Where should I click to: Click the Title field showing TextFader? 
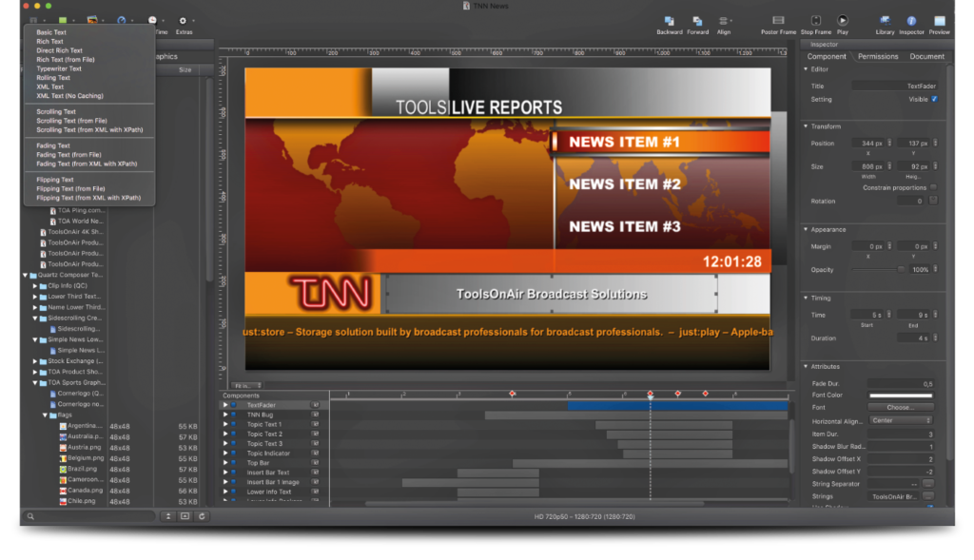coord(894,87)
